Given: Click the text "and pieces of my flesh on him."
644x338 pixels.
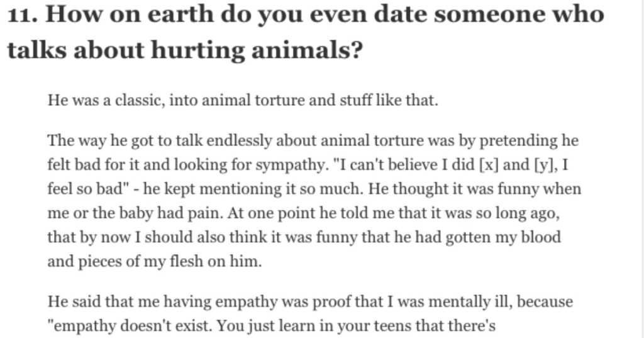Looking at the screenshot, I should click(x=155, y=261).
